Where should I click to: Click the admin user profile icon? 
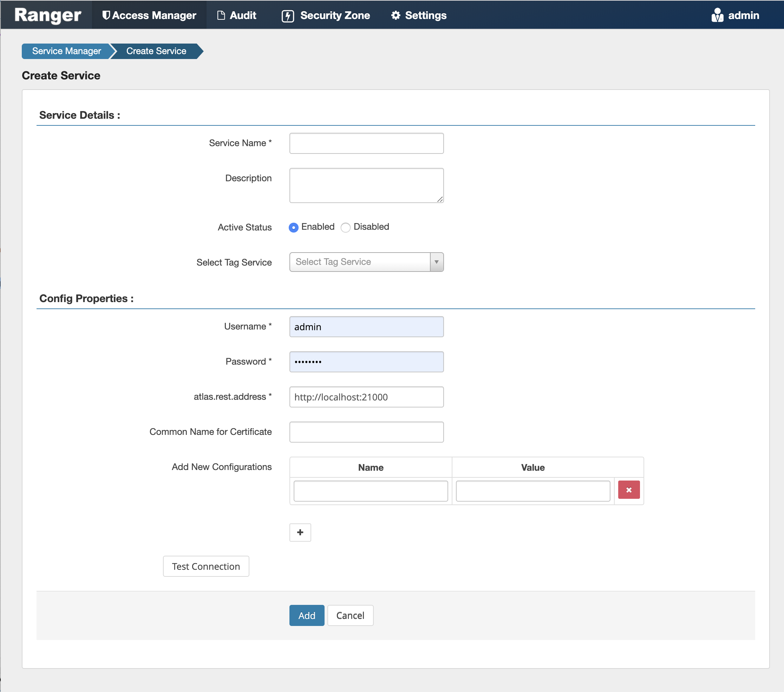717,15
